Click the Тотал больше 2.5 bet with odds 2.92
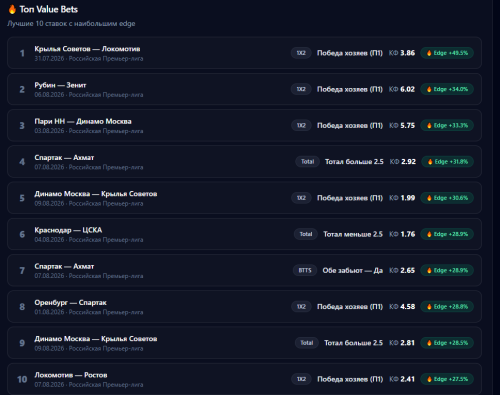The width and height of the screenshot is (500, 395). click(354, 162)
